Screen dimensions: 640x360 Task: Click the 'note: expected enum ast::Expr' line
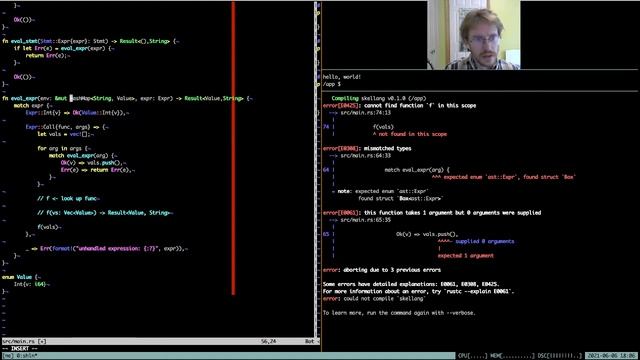[x=382, y=191]
